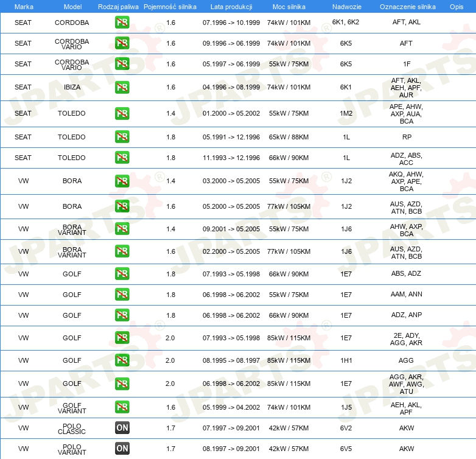The height and width of the screenshot is (459, 476).
Task: Click the body code 6K1, 6K2
Action: [346, 22]
